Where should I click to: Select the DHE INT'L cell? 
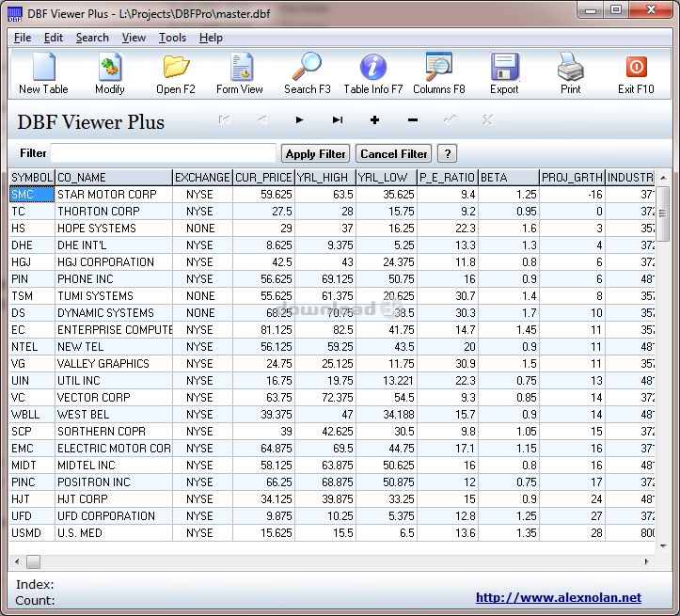tap(114, 245)
